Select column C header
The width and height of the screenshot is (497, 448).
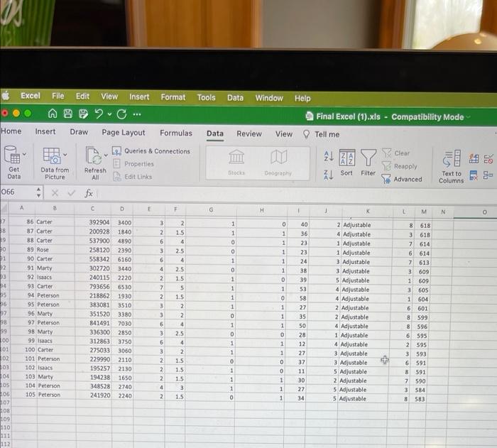click(x=92, y=209)
